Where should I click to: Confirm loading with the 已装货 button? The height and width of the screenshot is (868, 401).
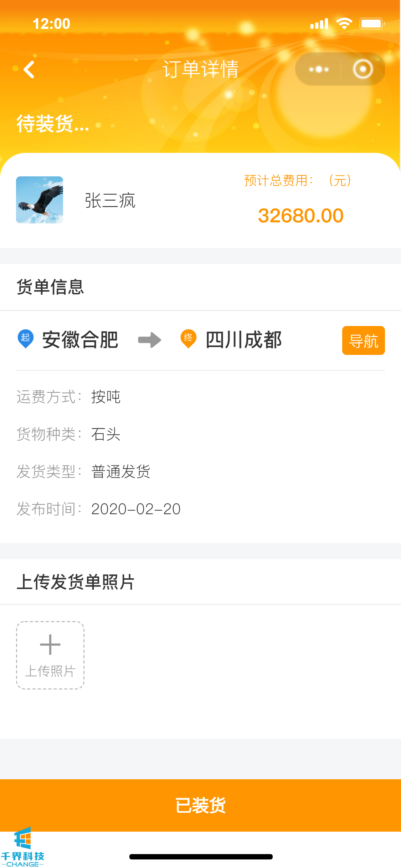pyautogui.click(x=200, y=805)
